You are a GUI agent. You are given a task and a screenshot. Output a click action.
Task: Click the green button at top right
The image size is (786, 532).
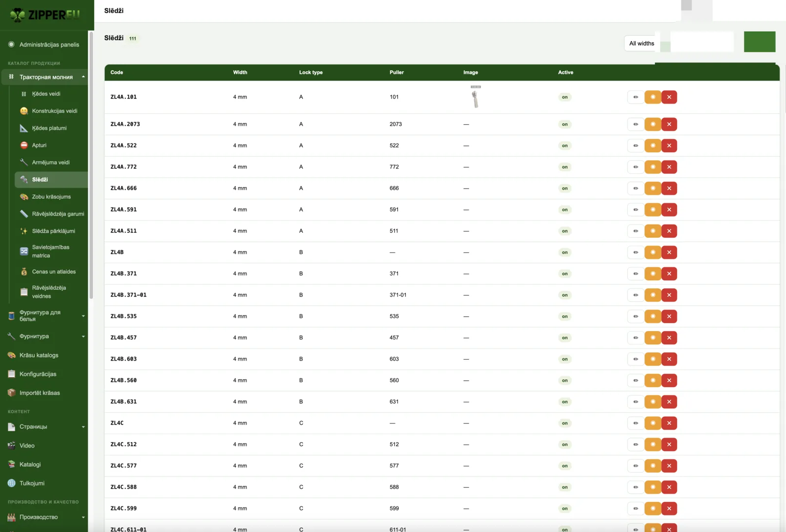759,42
